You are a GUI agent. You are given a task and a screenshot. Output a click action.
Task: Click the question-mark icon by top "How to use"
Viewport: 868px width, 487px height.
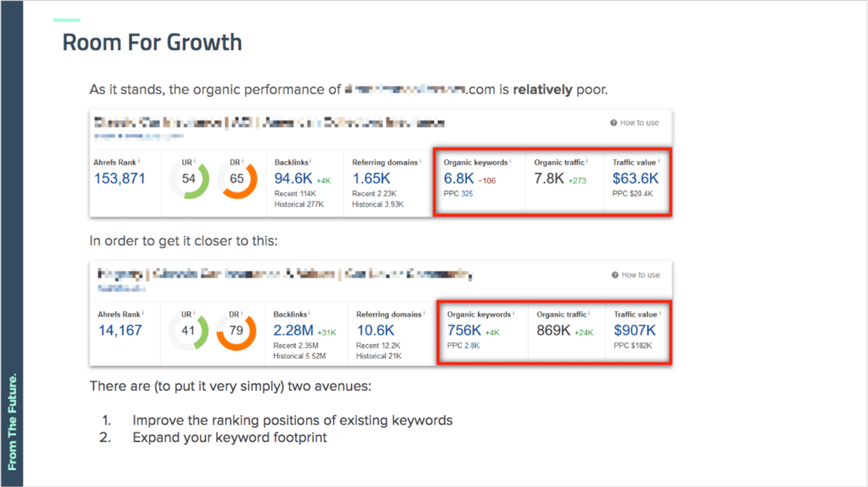(x=614, y=123)
